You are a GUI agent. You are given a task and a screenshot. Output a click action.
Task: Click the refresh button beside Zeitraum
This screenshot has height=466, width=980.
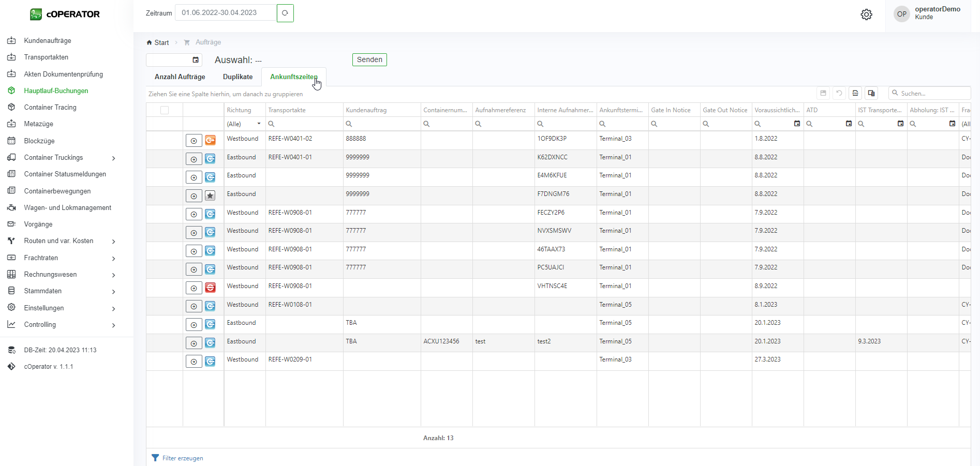[285, 13]
